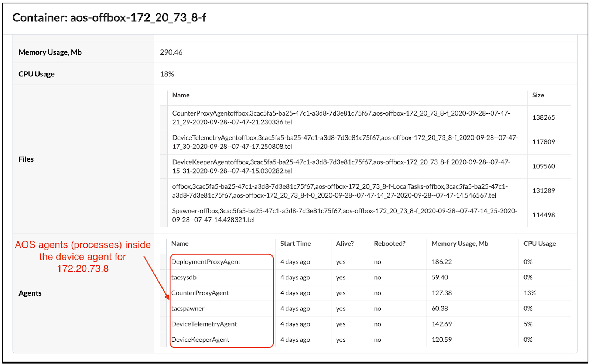This screenshot has height=364, width=591.
Task: Select the tacsysdb agent row
Action: point(366,277)
